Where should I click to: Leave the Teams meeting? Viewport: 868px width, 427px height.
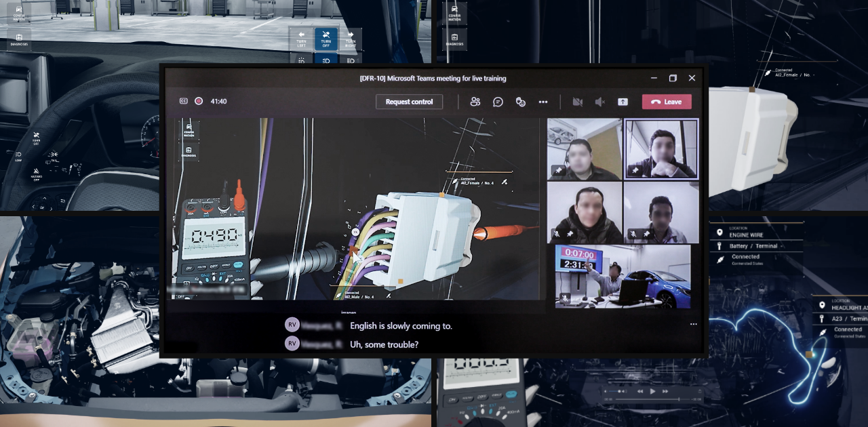pyautogui.click(x=667, y=102)
